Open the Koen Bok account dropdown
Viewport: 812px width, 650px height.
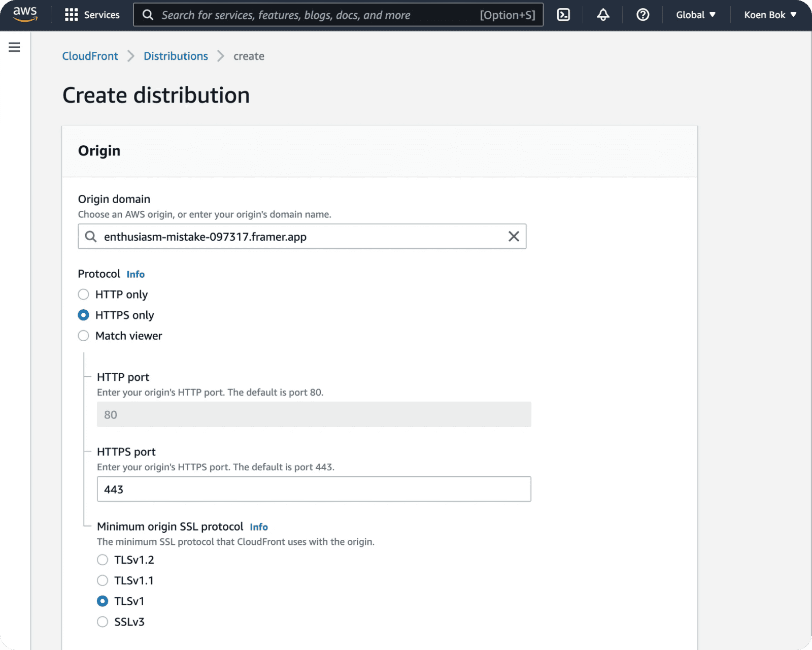(770, 15)
